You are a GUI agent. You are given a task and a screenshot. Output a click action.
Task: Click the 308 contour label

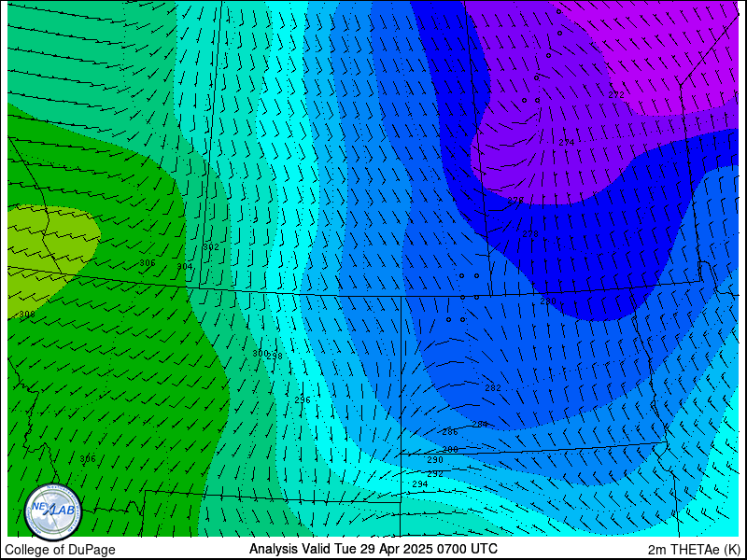(27, 315)
